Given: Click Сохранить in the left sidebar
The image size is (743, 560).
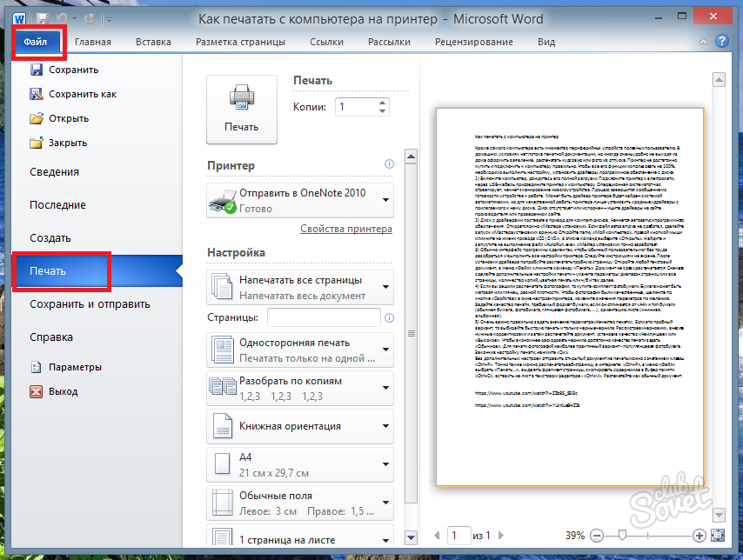Looking at the screenshot, I should 73,70.
